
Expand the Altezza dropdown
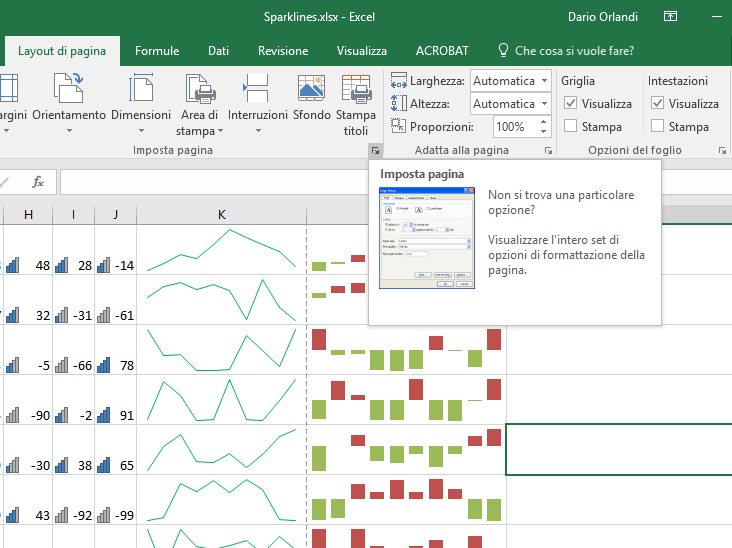coord(544,104)
